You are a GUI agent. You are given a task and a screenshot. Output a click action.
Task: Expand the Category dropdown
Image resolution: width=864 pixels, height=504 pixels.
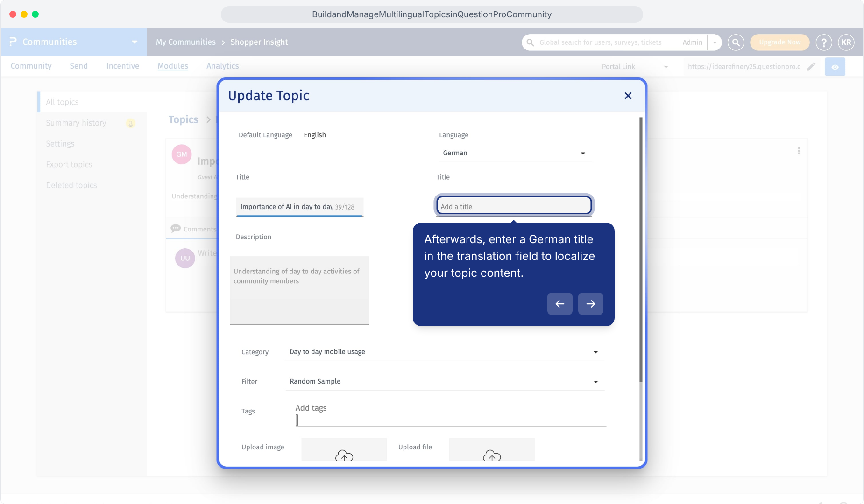pos(445,352)
